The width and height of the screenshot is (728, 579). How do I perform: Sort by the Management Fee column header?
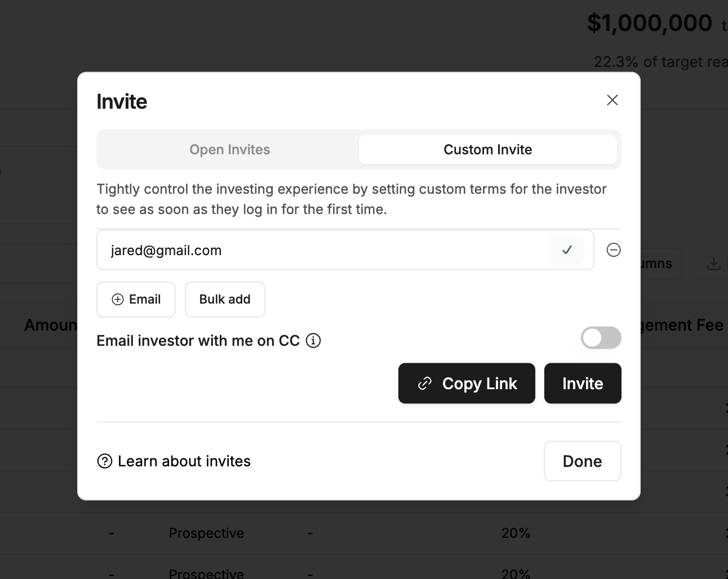(x=682, y=325)
